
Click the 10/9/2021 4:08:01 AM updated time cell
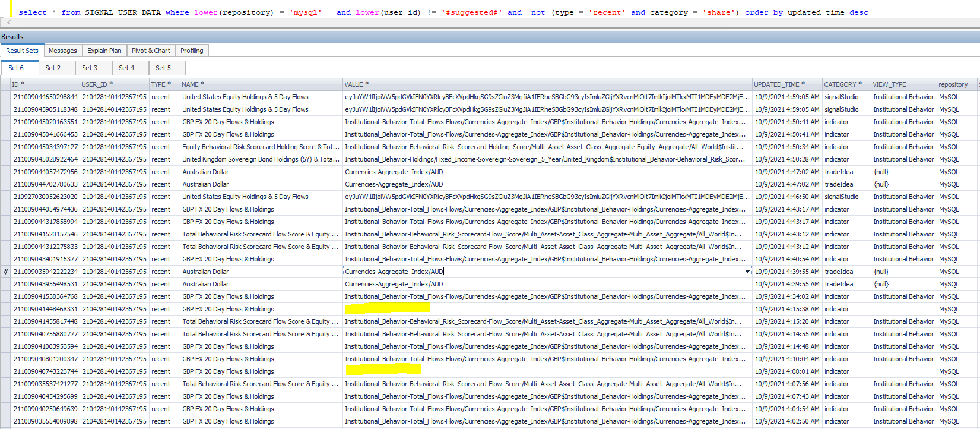pyautogui.click(x=787, y=371)
